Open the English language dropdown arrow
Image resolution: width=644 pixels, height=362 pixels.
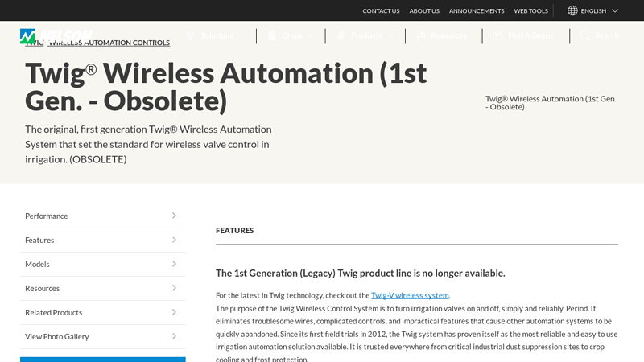click(x=615, y=10)
